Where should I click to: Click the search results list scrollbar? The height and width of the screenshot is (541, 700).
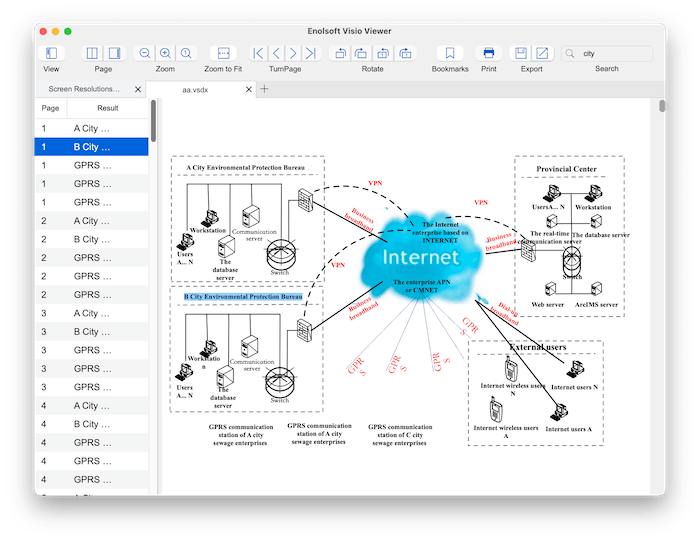tap(153, 125)
